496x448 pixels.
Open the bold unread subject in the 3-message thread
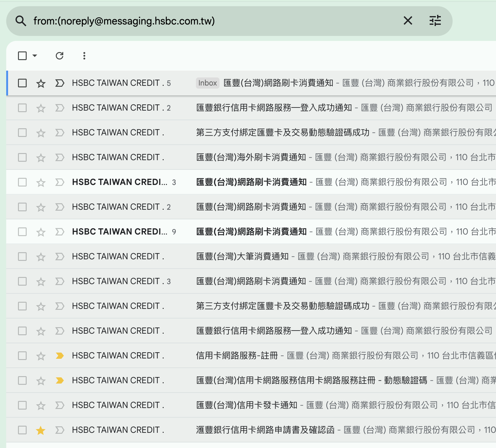(251, 182)
